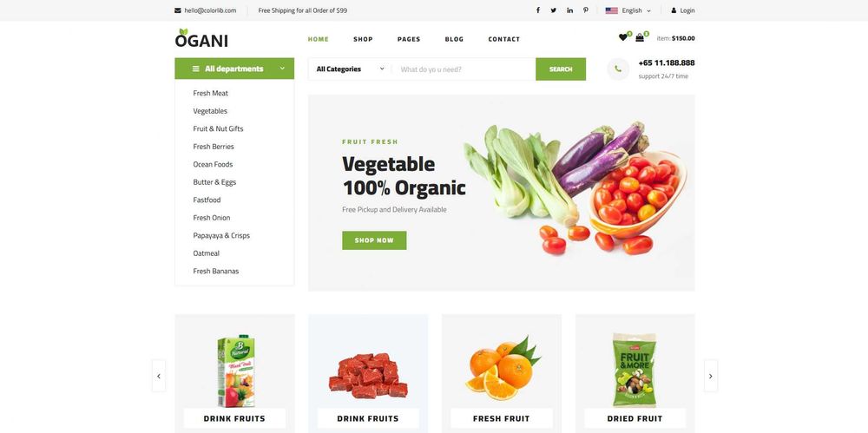
Task: Open the All Categories dropdown
Action: tap(351, 69)
